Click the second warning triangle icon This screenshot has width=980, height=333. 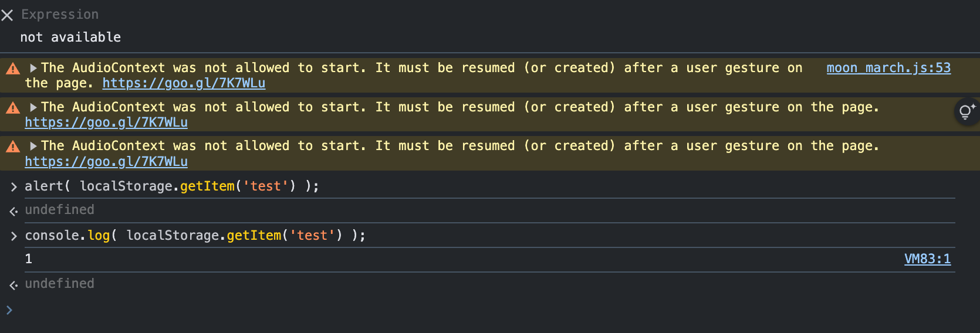[x=13, y=108]
